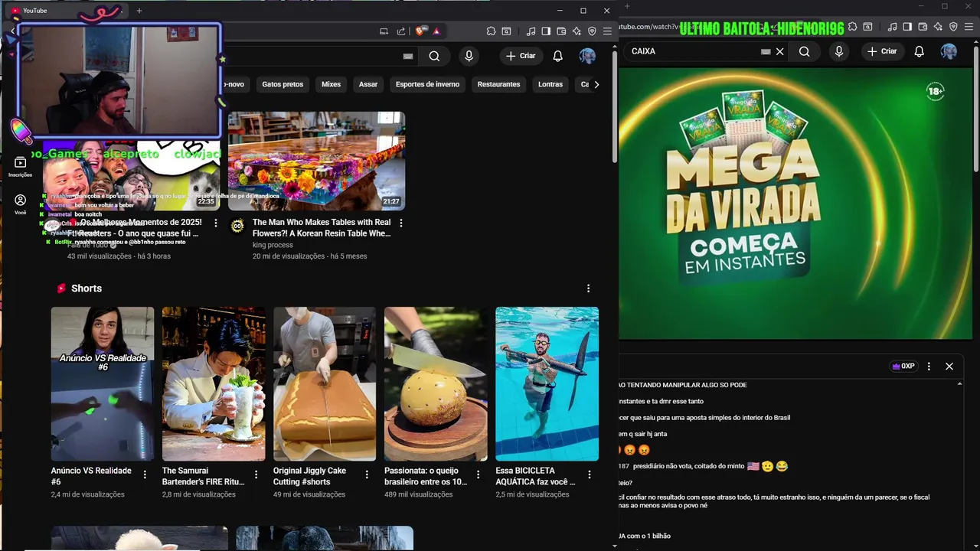
Task: Click Criar button in left YouTube window
Action: click(521, 56)
